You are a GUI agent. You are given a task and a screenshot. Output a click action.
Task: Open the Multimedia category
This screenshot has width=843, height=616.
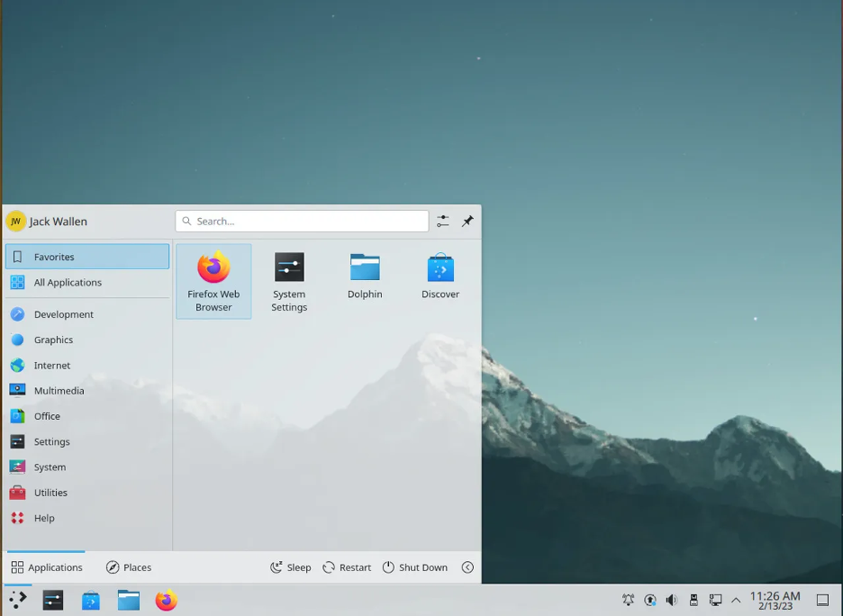87,391
